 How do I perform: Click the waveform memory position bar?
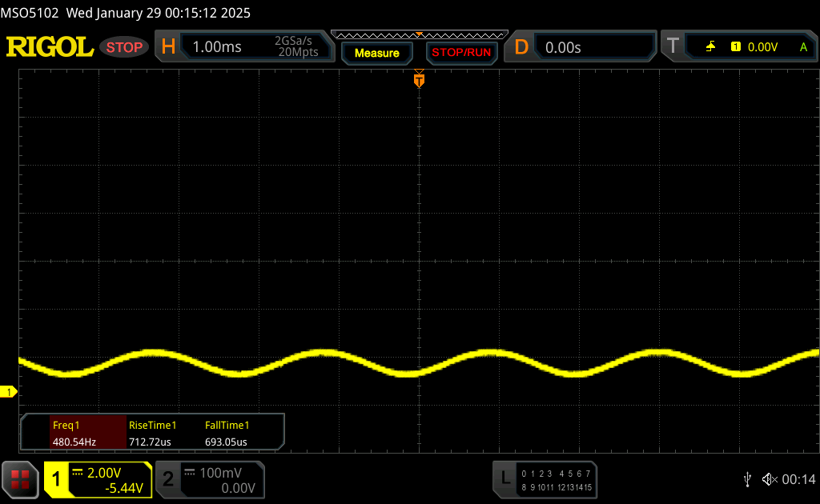(x=419, y=34)
